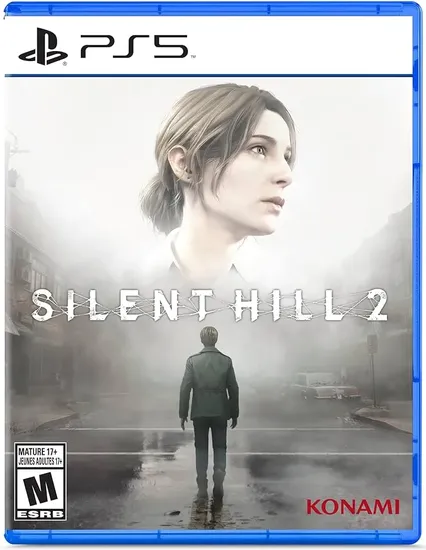Click the word HILL in the title

coord(286,305)
